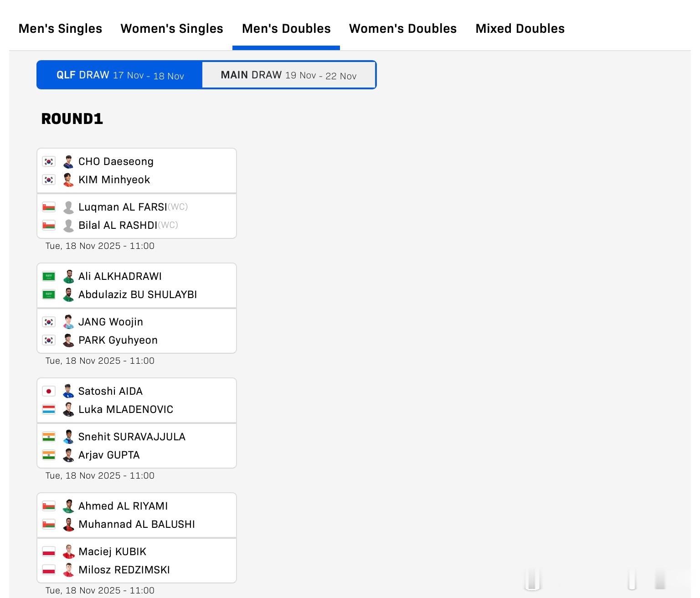Switch to Women's Doubles tab
Viewport: 700px width, 598px height.
pos(403,29)
